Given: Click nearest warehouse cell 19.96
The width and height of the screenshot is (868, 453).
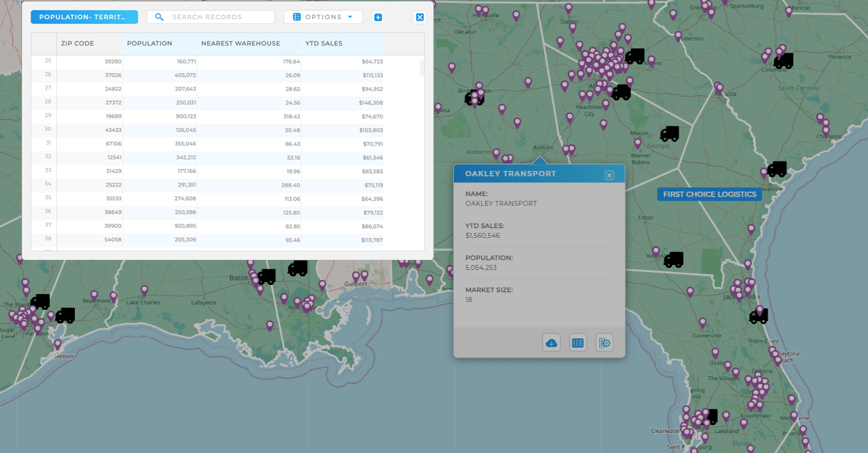Looking at the screenshot, I should pyautogui.click(x=293, y=171).
